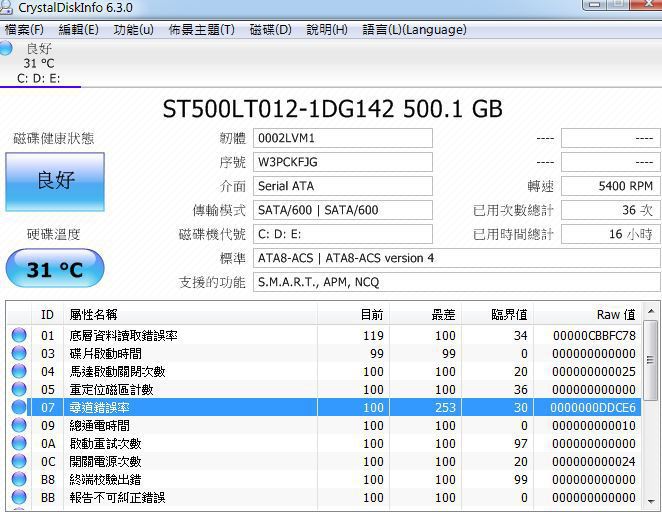Click status orb for row 0A

(19, 443)
